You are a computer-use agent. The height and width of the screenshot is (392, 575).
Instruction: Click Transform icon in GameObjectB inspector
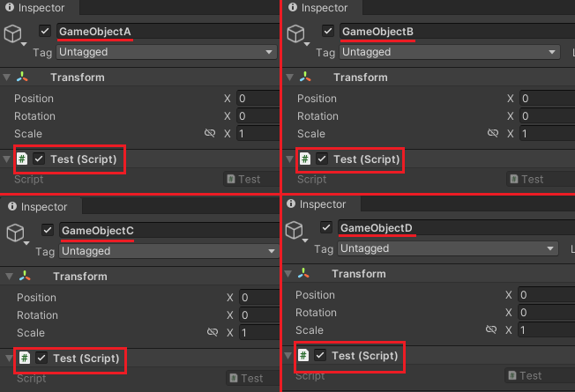click(x=305, y=78)
